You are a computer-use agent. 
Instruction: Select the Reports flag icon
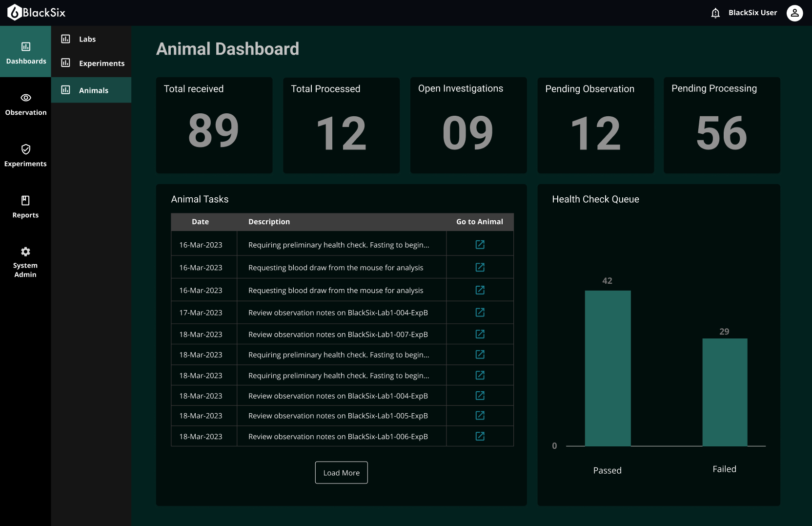[25, 200]
